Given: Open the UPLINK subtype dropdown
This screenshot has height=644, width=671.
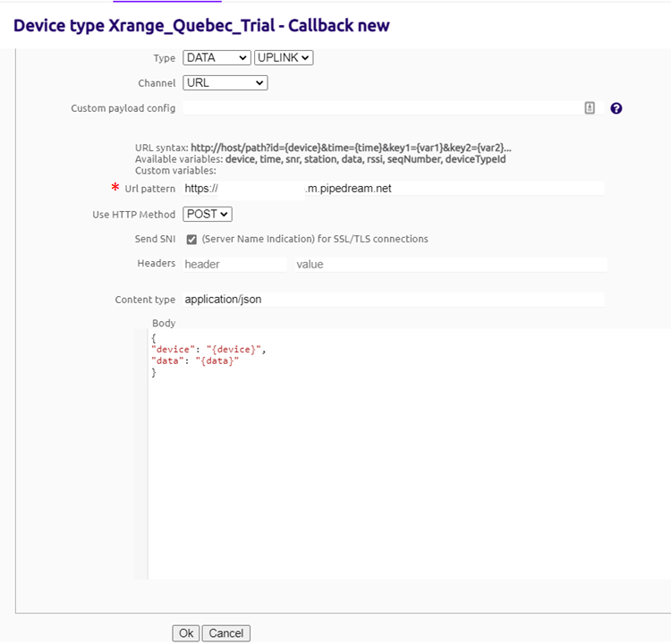Looking at the screenshot, I should click(x=284, y=57).
